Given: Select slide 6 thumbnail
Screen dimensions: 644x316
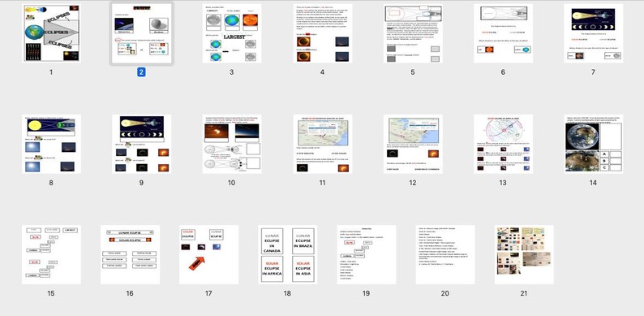Looking at the screenshot, I should (503, 33).
